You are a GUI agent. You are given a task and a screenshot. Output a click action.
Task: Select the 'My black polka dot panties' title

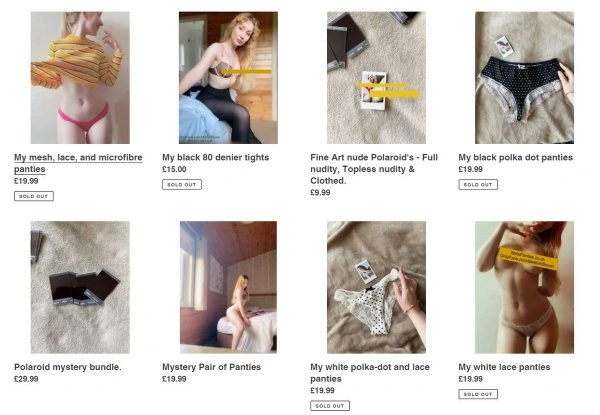(x=516, y=157)
